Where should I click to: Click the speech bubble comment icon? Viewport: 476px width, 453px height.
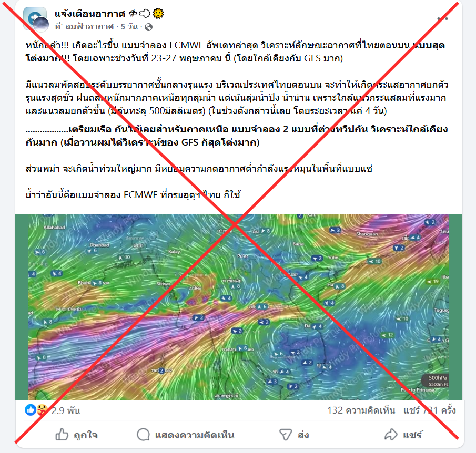click(x=143, y=434)
